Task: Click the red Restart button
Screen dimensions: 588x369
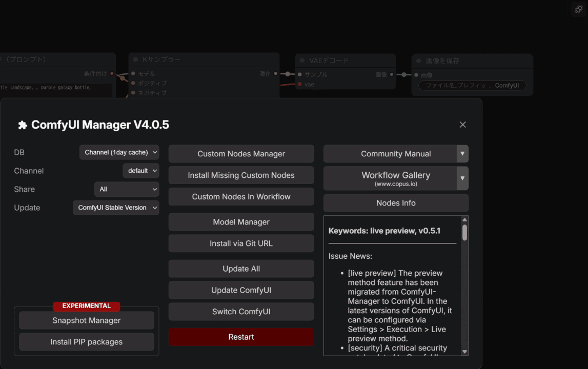Action: point(241,337)
